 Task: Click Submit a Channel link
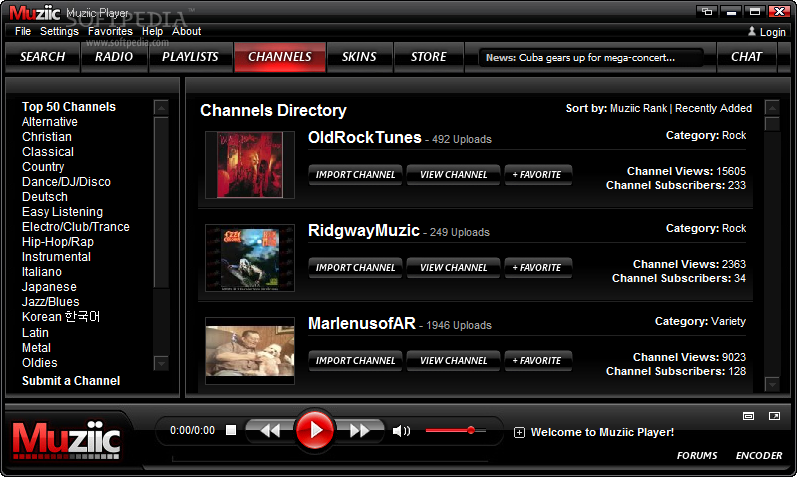point(71,381)
